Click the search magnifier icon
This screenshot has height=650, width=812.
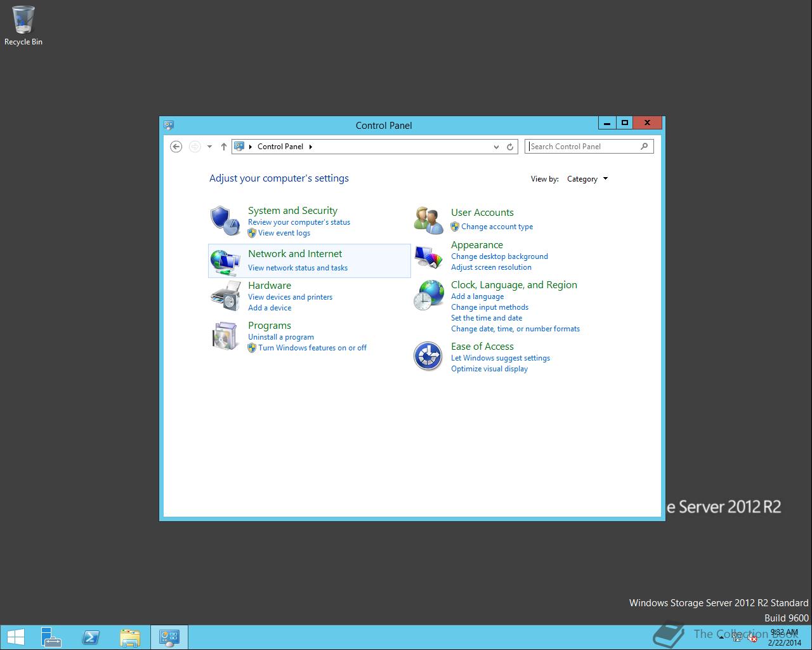click(x=645, y=146)
